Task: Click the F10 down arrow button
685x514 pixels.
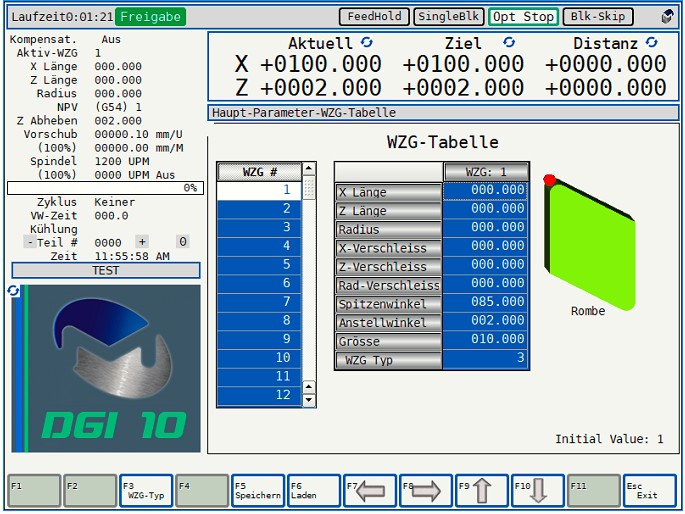Action: [537, 490]
